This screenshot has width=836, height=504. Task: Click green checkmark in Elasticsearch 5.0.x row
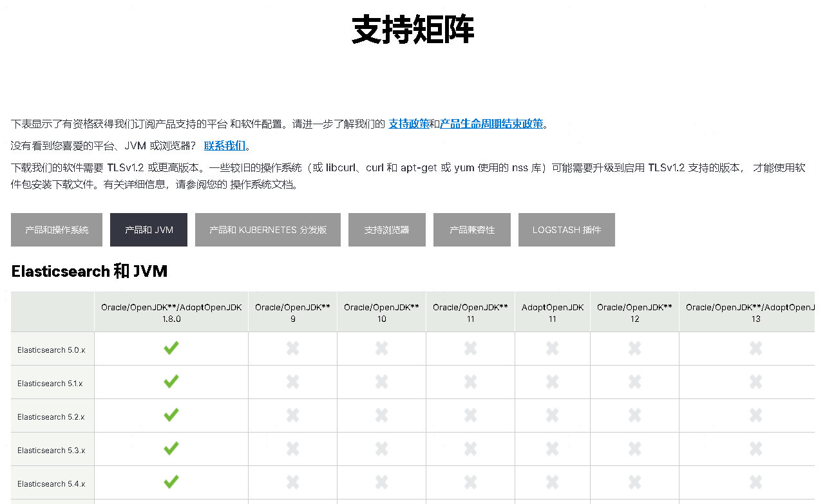click(x=171, y=348)
